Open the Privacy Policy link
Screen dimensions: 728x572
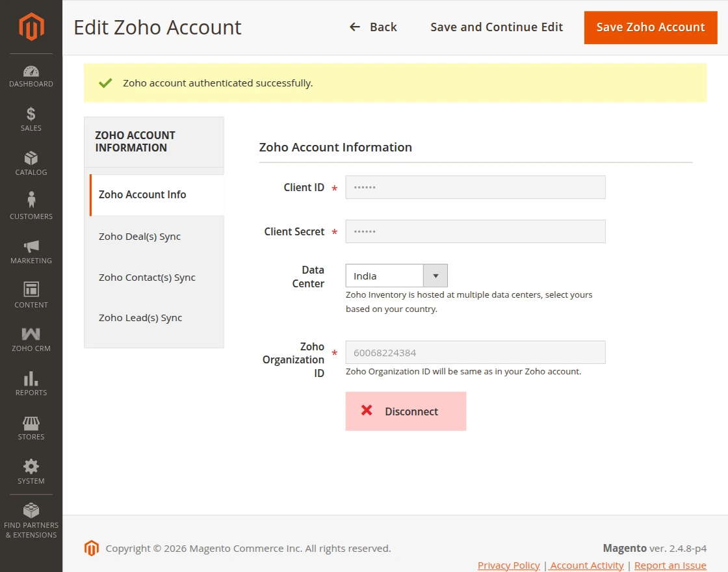click(x=508, y=565)
